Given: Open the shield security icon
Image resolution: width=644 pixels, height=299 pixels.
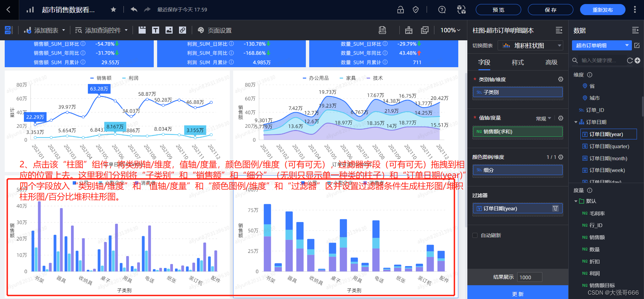Looking at the screenshot, I should point(416,10).
